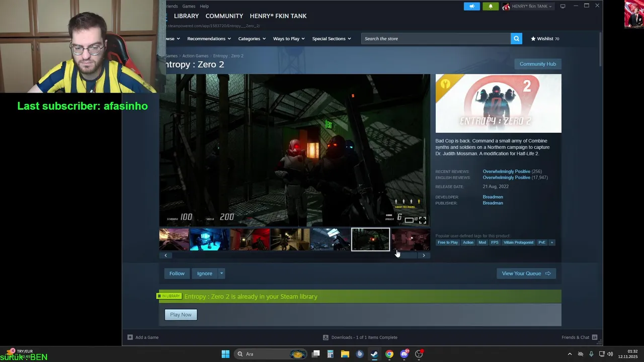
Task: Click the Action Games breadcrumb link
Action: [195, 56]
